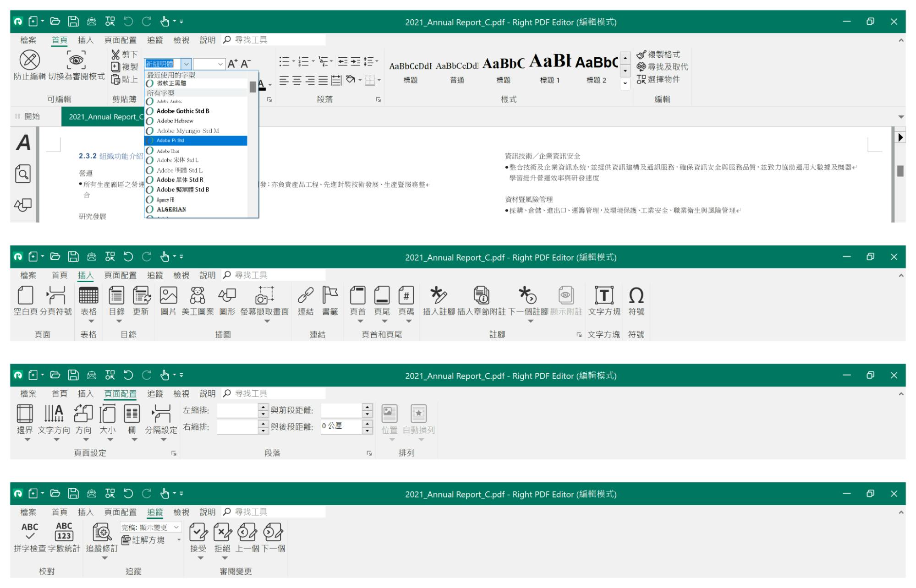
Task: Open the font name dropdown arrow
Action: point(186,64)
